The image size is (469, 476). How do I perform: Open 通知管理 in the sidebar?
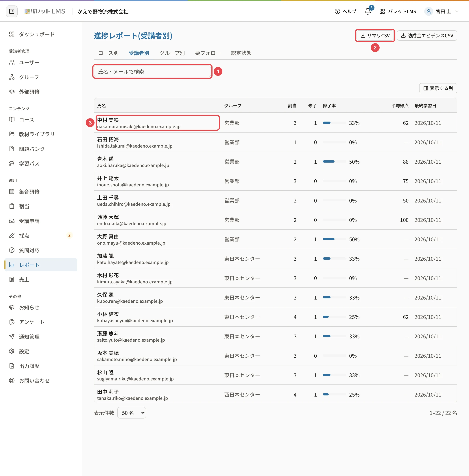(41, 337)
